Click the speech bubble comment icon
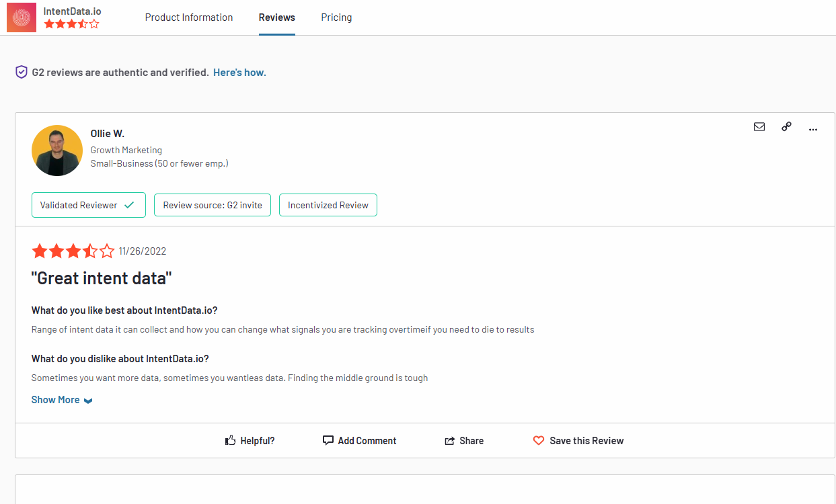Screen dimensions: 836x504 328,441
